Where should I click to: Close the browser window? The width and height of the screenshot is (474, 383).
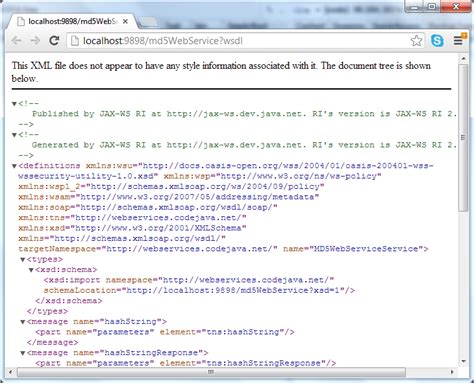pos(455,7)
